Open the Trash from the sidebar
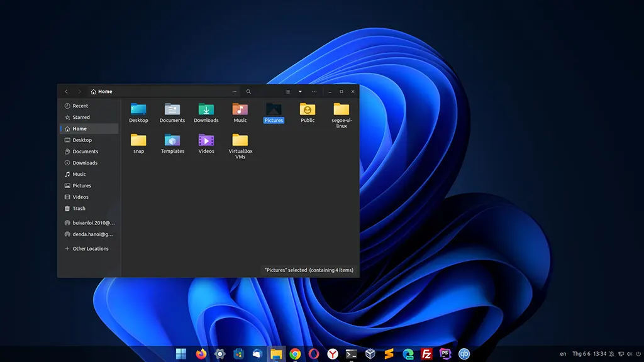The width and height of the screenshot is (644, 362). click(79, 208)
